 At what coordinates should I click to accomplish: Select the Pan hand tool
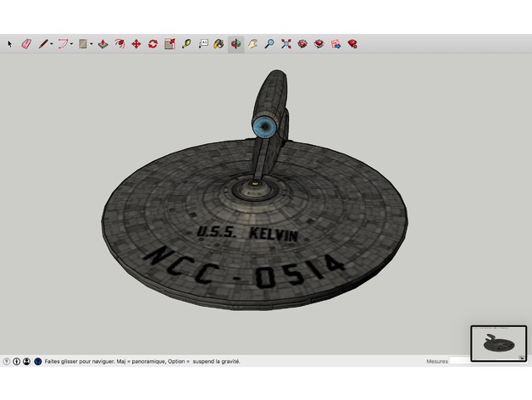point(252,44)
